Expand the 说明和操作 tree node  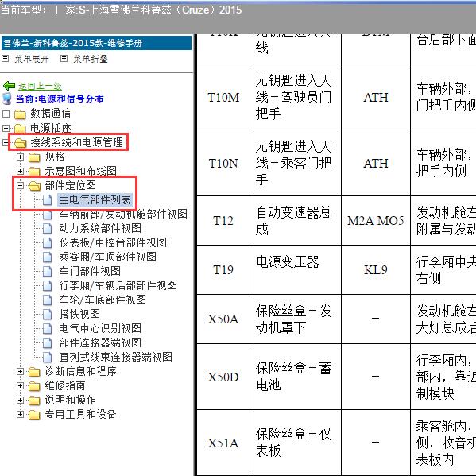coord(20,400)
